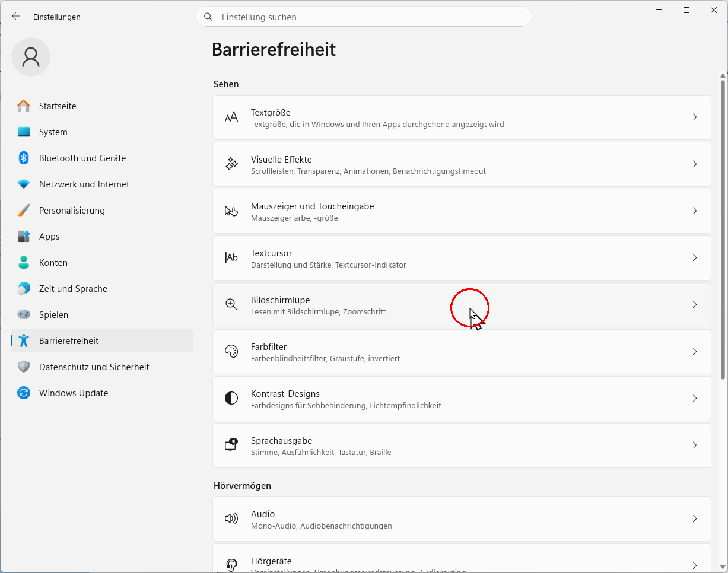Click the Textcursor Ab icon
The width and height of the screenshot is (728, 573).
pyautogui.click(x=231, y=257)
